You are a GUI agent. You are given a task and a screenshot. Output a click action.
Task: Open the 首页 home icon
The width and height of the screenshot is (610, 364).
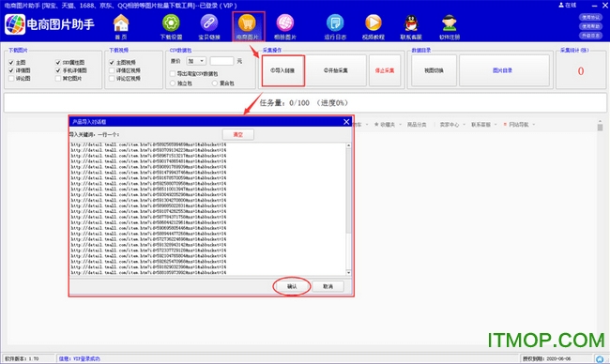[x=121, y=26]
